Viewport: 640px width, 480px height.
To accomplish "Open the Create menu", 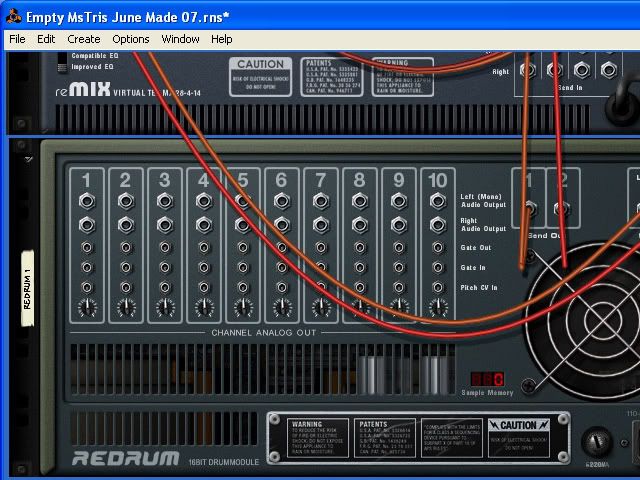I will [x=84, y=39].
